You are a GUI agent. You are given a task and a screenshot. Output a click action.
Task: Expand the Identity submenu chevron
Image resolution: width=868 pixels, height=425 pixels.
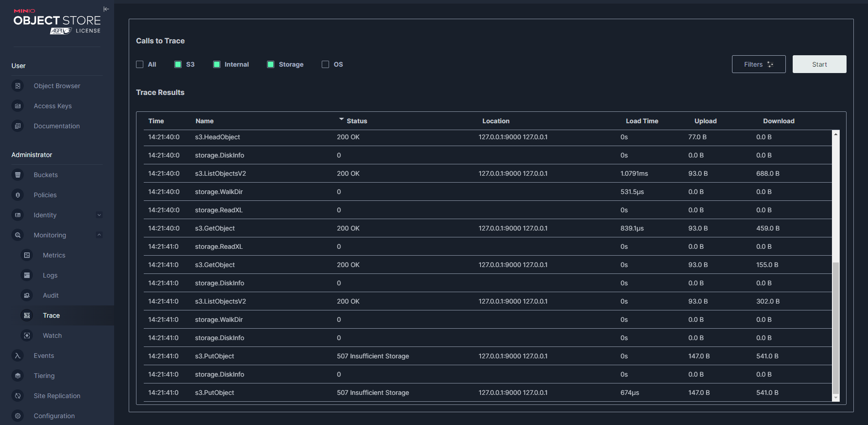click(99, 215)
